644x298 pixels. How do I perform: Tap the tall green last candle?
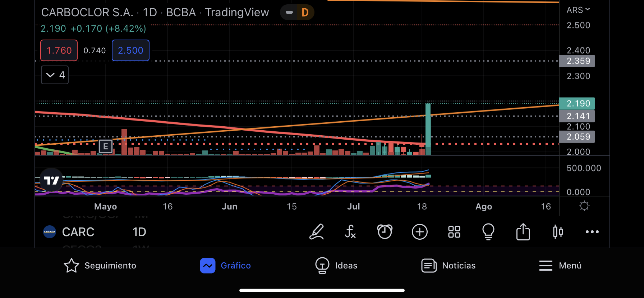[428, 129]
